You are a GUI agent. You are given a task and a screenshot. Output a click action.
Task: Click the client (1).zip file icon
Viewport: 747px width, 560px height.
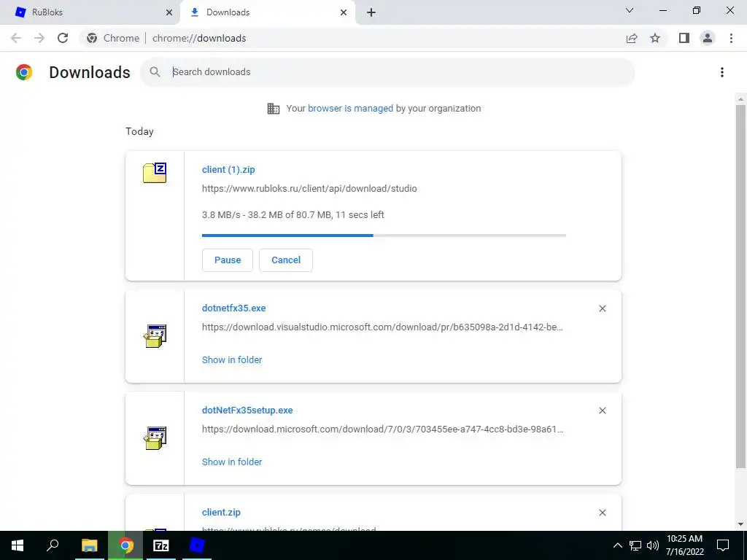click(x=155, y=172)
